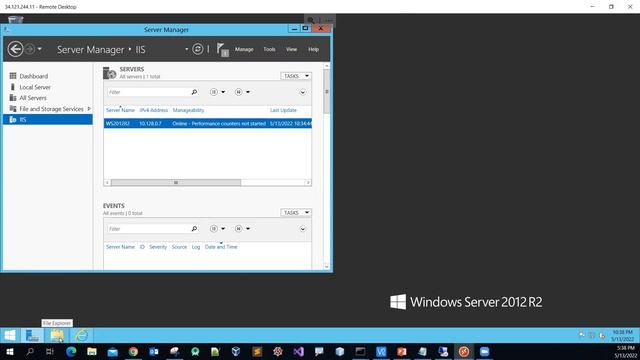Click the zoom magnifier on Remote Desktop connection bar
This screenshot has height=360, width=640.
311,20
